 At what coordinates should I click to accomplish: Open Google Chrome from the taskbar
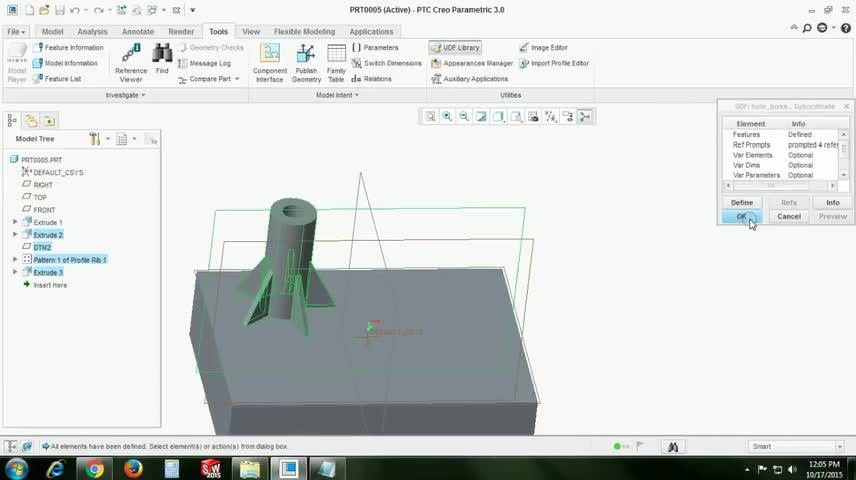pos(94,469)
